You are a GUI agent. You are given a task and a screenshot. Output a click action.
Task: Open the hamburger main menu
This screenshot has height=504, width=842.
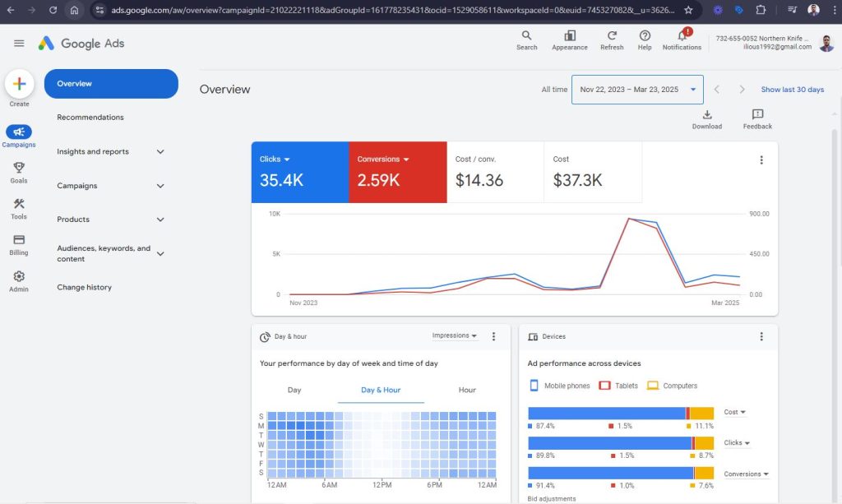click(19, 44)
